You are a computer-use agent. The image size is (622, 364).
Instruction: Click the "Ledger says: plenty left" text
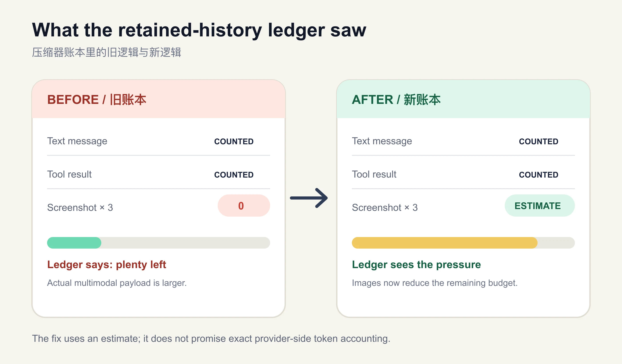[107, 265]
